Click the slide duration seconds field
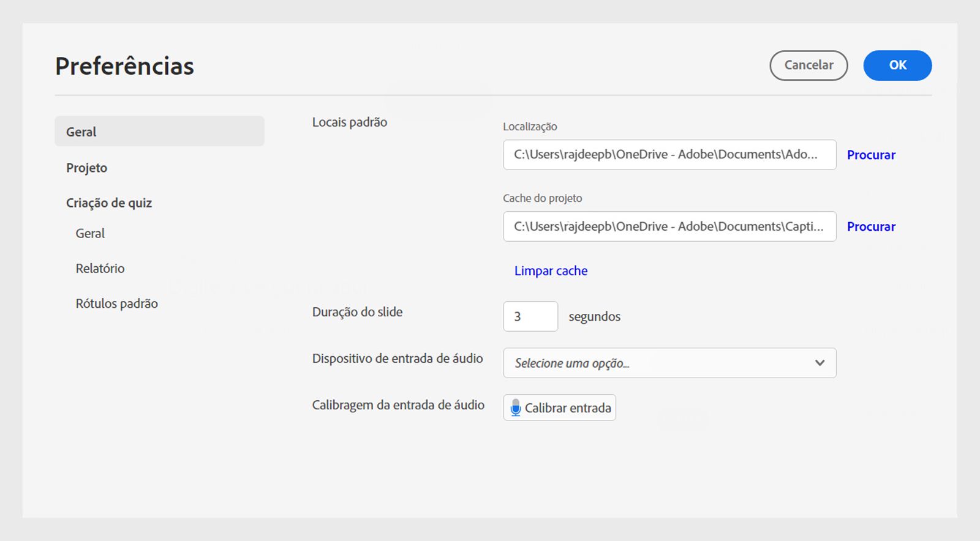 coord(530,316)
